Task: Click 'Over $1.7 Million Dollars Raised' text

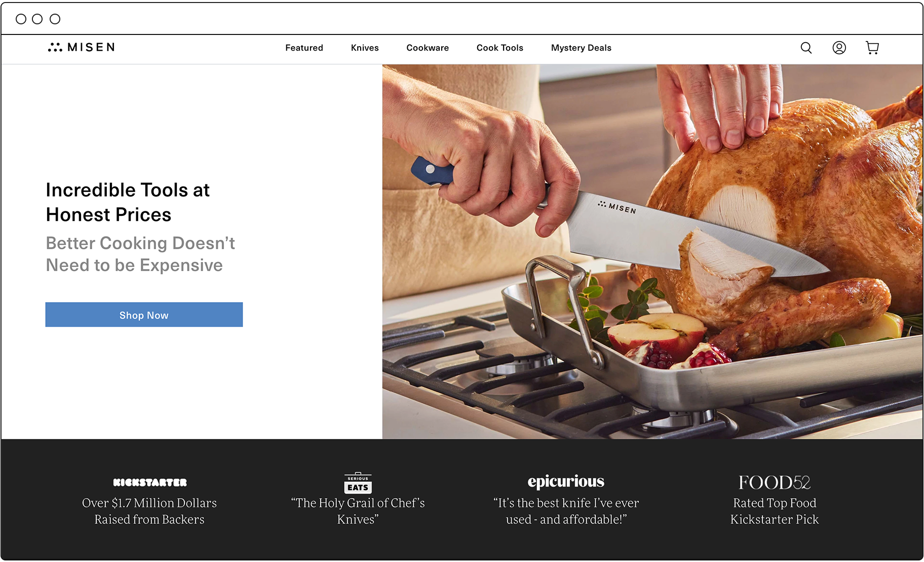Action: (149, 511)
